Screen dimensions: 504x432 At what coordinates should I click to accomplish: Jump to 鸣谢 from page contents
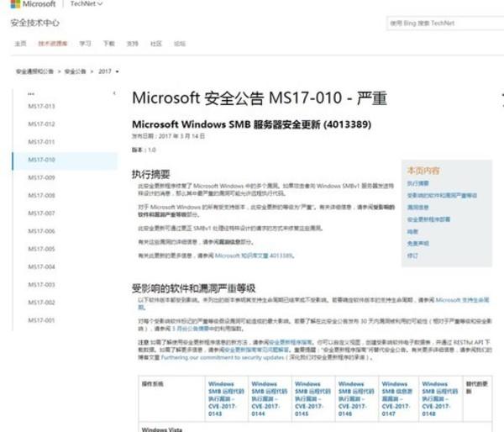(412, 232)
